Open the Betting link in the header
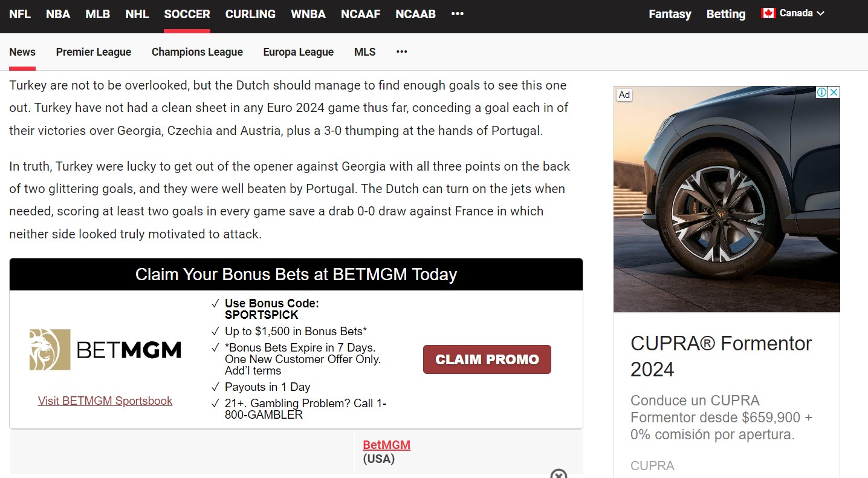Viewport: 868px width, 478px height. [726, 14]
